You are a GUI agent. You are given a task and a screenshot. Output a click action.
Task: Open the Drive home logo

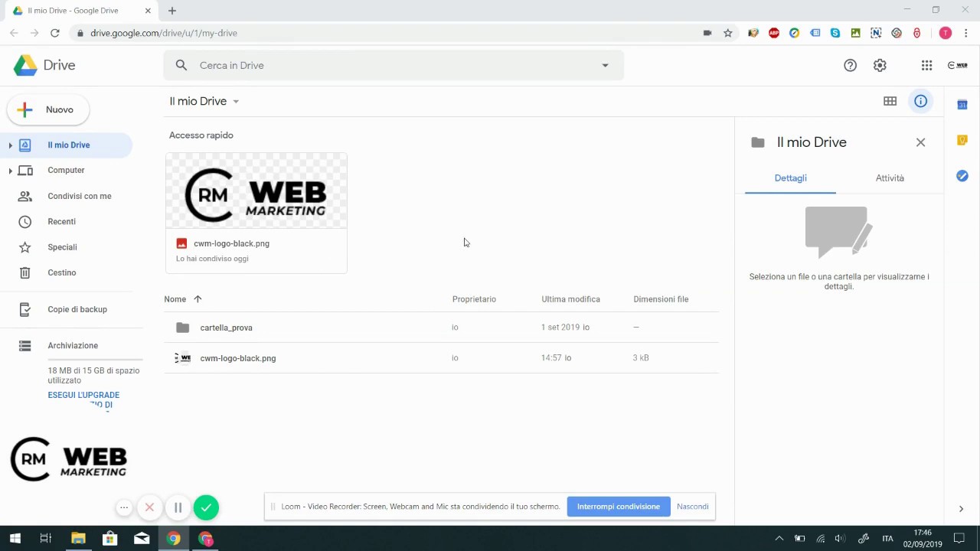pos(44,65)
